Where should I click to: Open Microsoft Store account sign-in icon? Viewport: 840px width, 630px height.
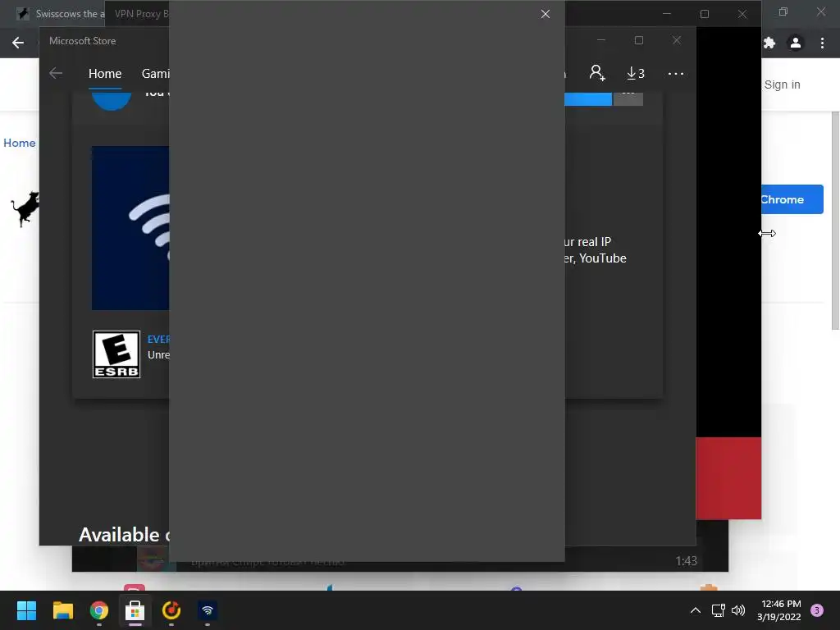(x=597, y=73)
